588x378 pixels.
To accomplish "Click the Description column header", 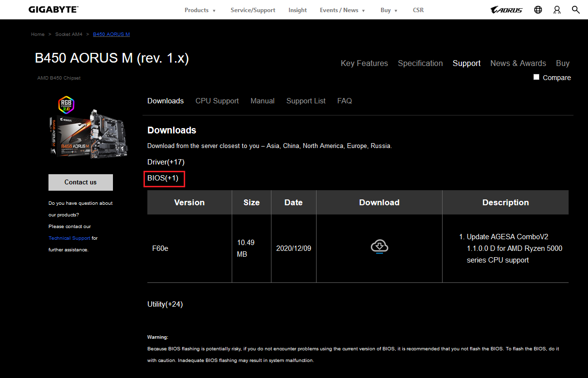I will (x=506, y=202).
